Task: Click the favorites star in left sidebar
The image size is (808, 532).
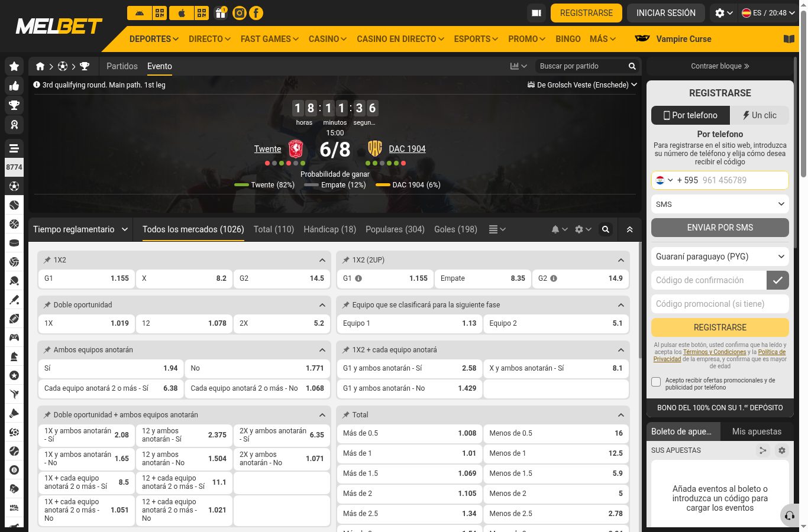Action: point(14,66)
